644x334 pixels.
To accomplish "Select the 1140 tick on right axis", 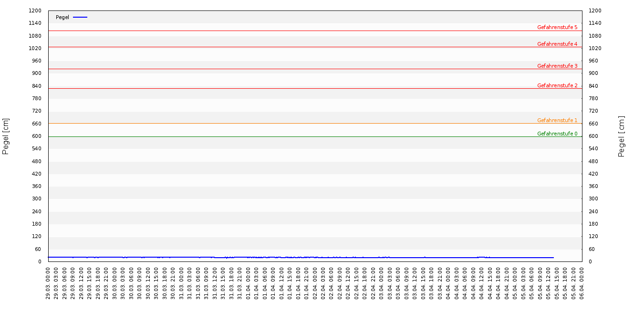I will 594,23.
